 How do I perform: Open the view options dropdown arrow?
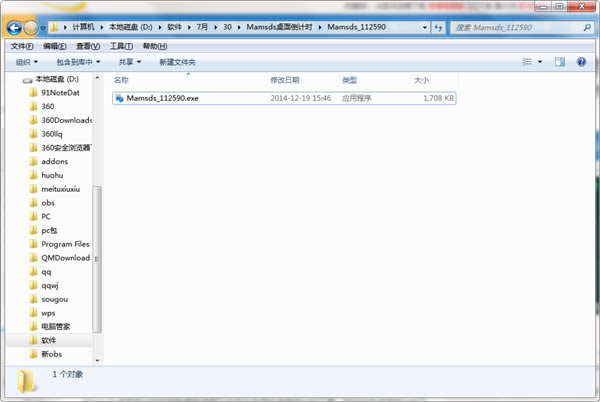(540, 62)
